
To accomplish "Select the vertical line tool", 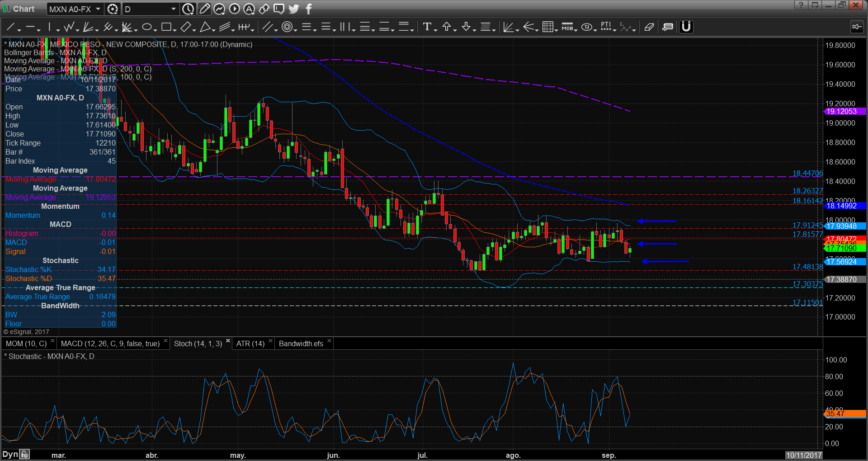I will click(50, 27).
